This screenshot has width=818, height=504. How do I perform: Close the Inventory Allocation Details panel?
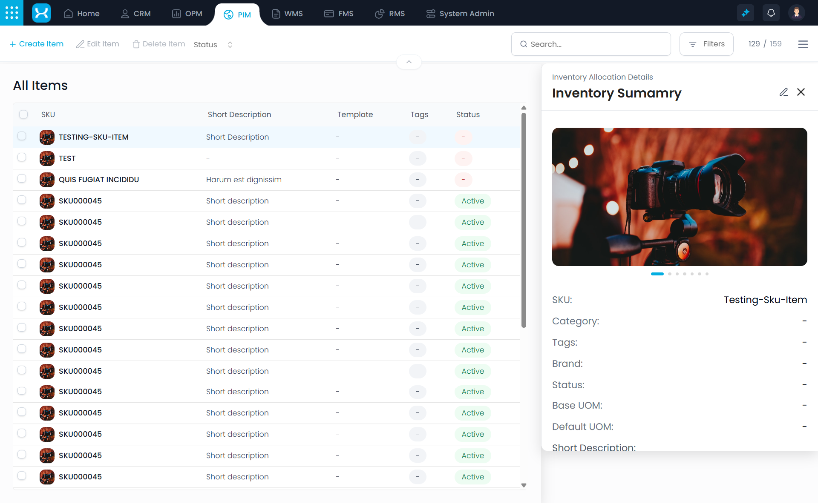pos(801,92)
